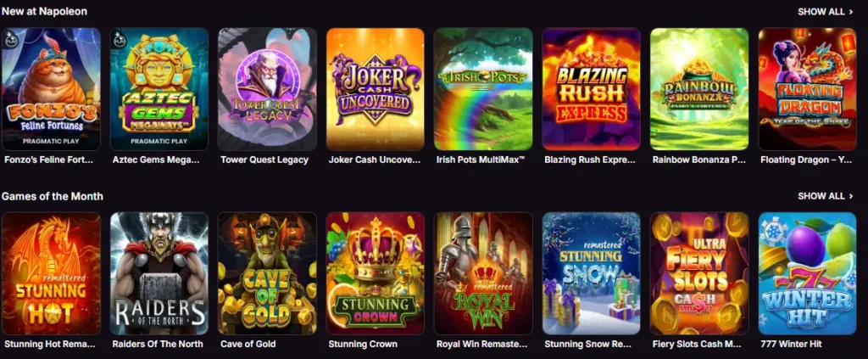Open Blazing Rush Express game
Viewport: 868px width, 359px height.
(591, 89)
